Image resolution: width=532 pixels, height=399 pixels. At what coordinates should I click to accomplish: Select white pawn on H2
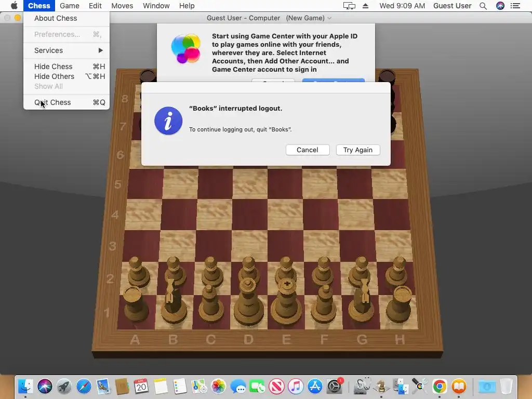point(397,271)
